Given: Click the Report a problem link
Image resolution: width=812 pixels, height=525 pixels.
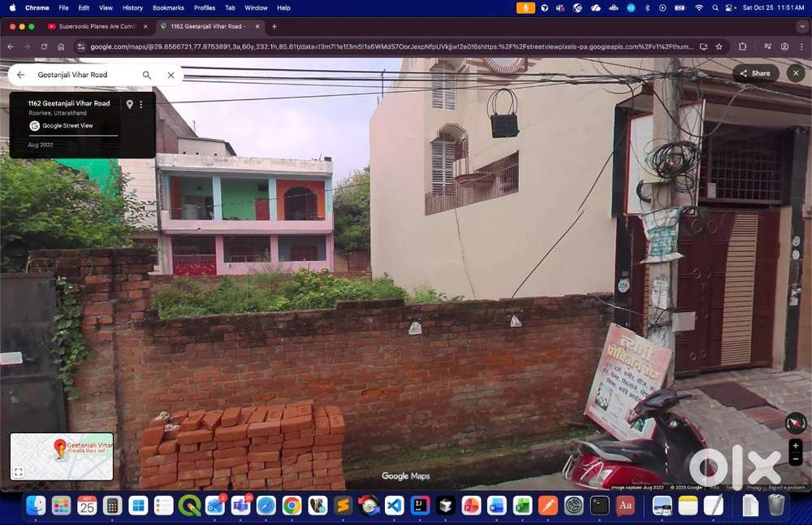Looking at the screenshot, I should point(787,488).
